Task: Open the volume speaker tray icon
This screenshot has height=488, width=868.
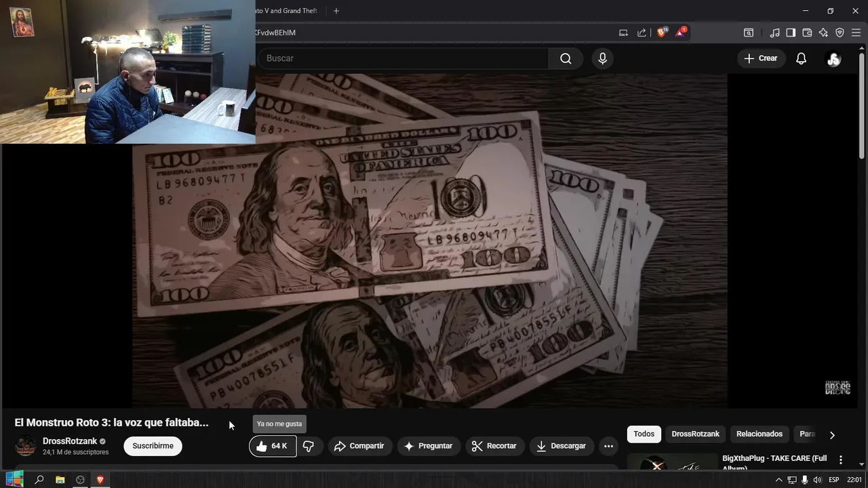Action: coord(817,480)
